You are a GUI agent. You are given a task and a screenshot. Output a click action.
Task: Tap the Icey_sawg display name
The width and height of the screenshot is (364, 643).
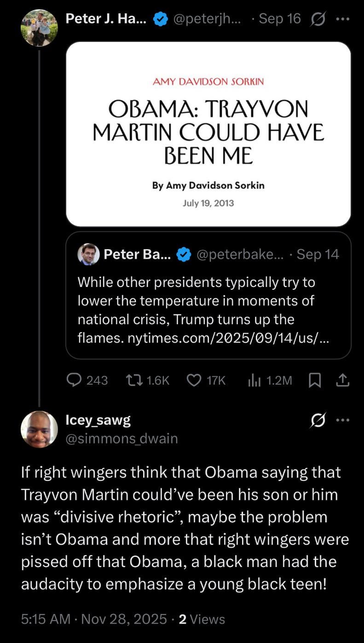(98, 420)
